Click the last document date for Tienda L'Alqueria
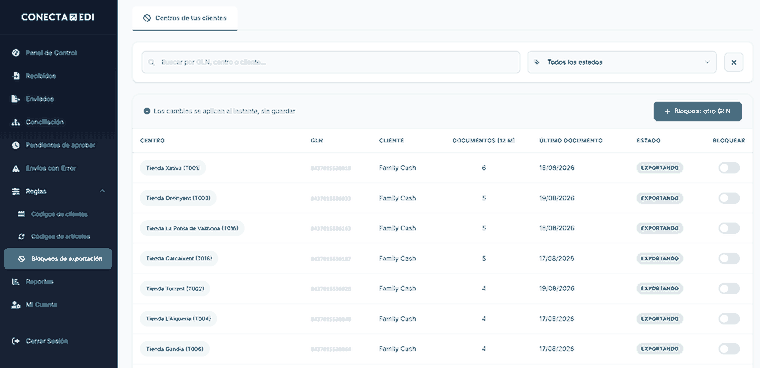Viewport: 760px width, 368px height. (x=557, y=319)
